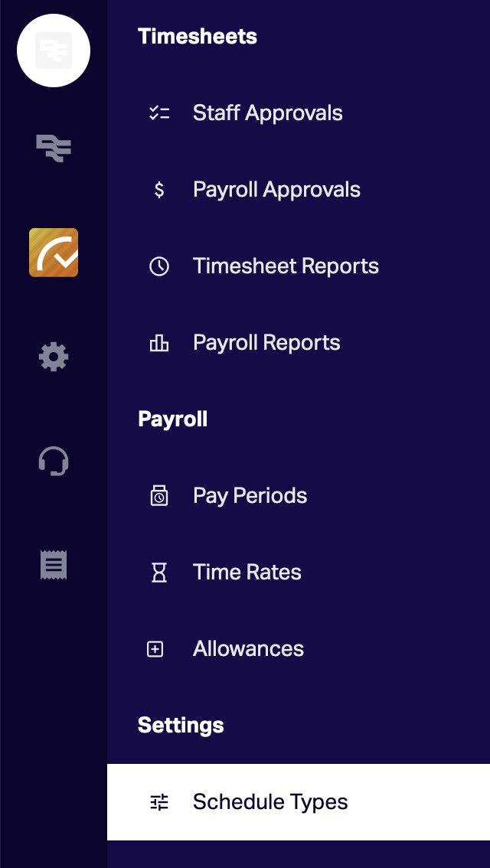Click the checklist icon beside Staff Approvals
The width and height of the screenshot is (490, 868).
(159, 113)
